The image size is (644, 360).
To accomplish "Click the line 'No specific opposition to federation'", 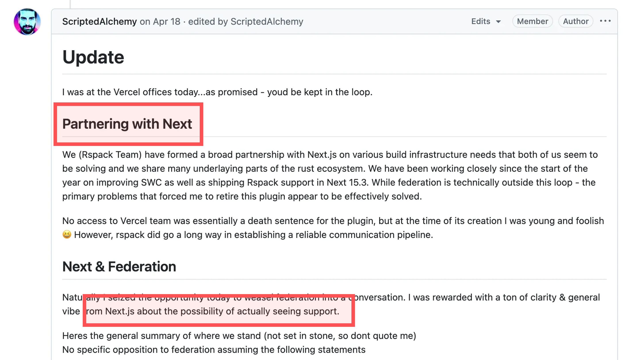I will 214,350.
